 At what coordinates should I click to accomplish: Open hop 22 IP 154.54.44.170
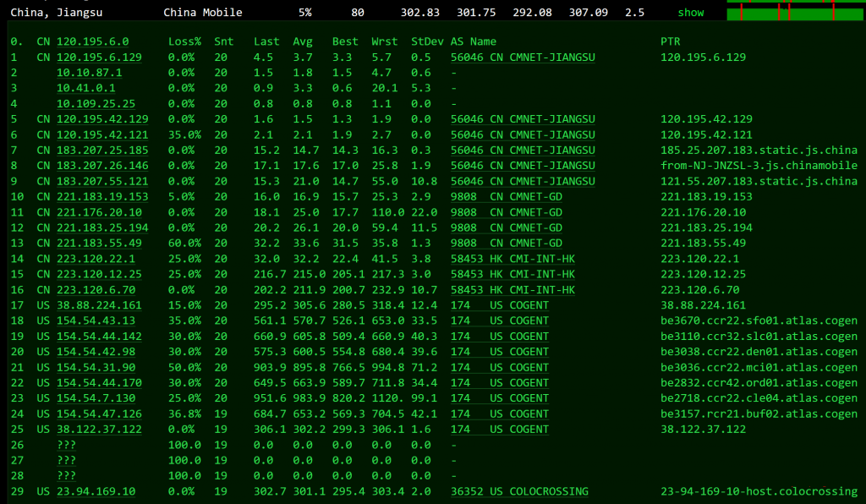pos(100,382)
